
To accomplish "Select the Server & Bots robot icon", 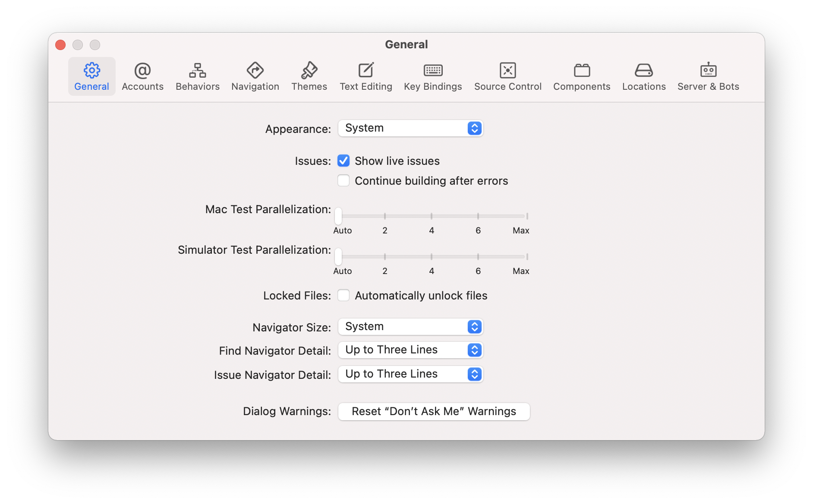I will [708, 70].
